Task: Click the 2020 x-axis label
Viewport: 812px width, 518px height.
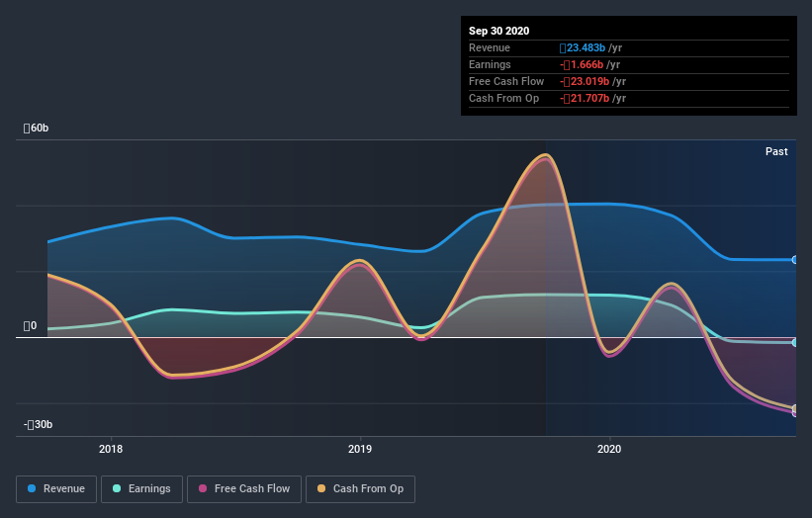Action: [609, 449]
